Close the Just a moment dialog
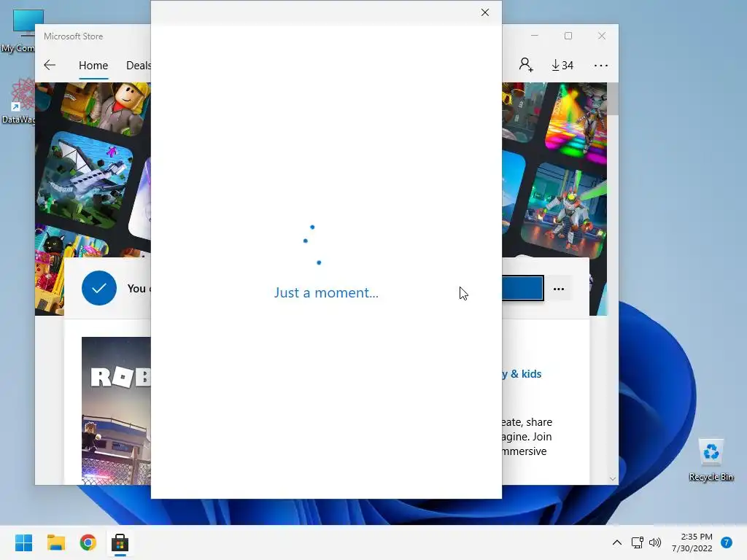 (x=485, y=13)
